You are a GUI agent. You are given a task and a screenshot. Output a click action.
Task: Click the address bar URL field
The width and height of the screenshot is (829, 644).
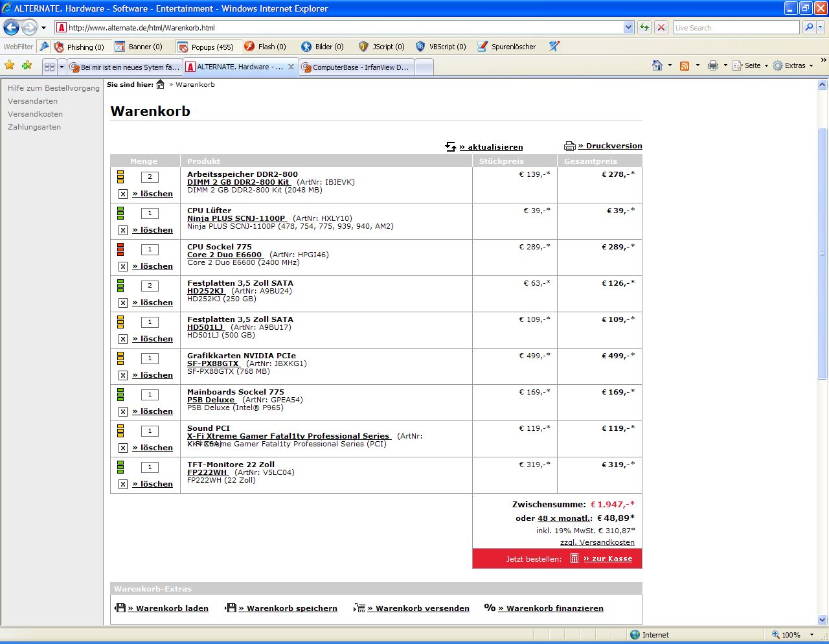click(x=346, y=27)
